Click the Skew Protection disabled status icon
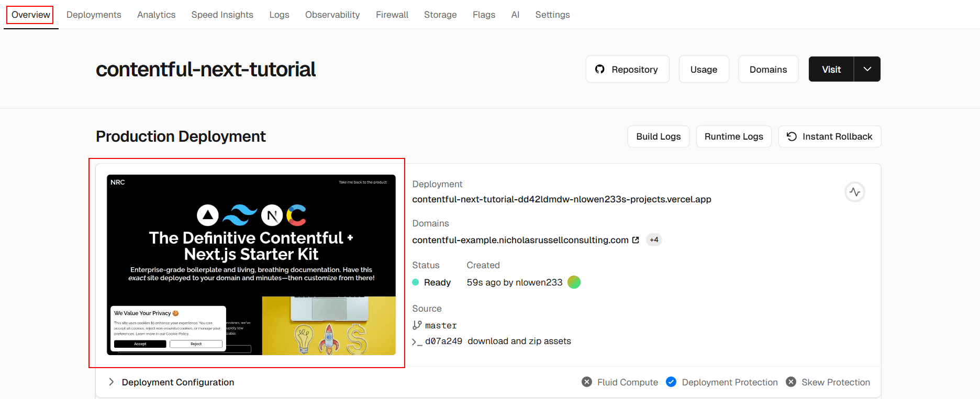Image resolution: width=980 pixels, height=399 pixels. [x=791, y=382]
